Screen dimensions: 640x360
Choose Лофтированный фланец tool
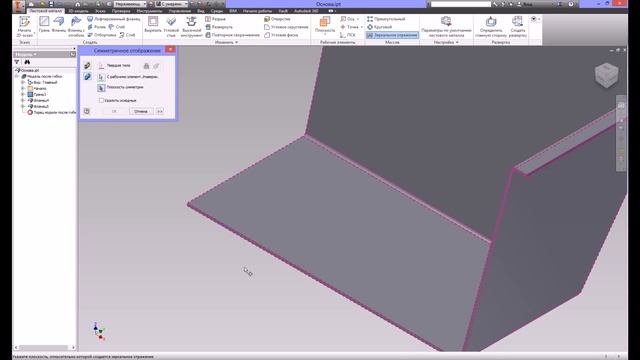click(114, 19)
